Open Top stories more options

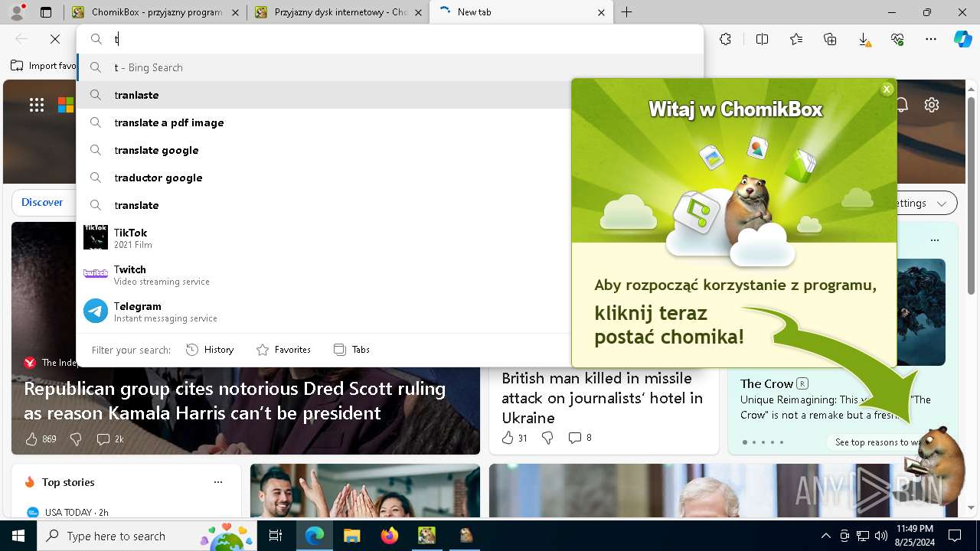coord(218,482)
